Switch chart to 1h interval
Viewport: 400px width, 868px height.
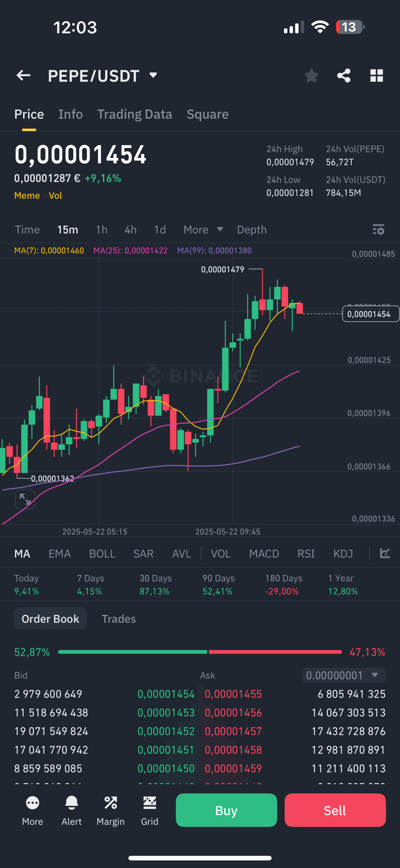coord(101,230)
